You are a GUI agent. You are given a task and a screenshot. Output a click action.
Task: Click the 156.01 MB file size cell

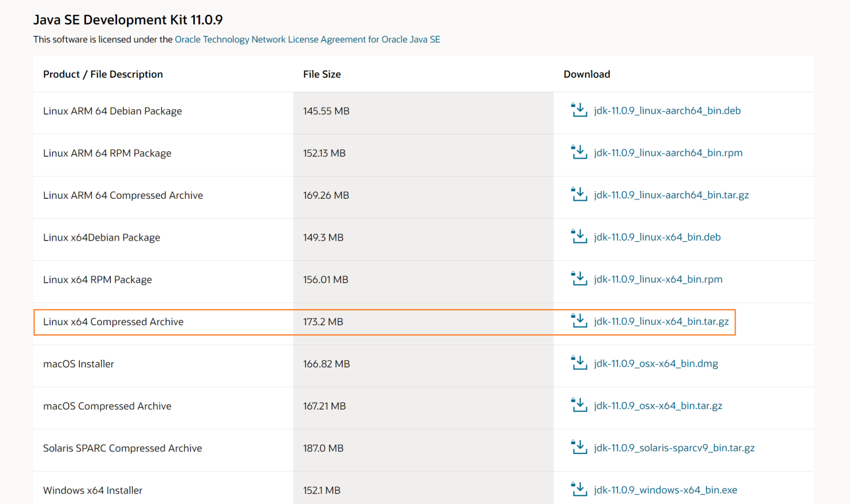(423, 282)
